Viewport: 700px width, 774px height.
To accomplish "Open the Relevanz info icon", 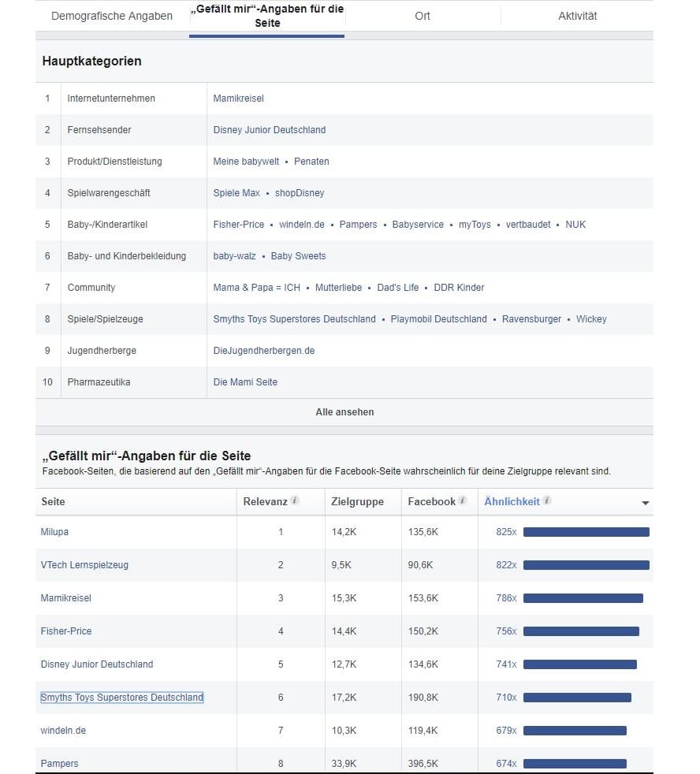I will click(295, 500).
